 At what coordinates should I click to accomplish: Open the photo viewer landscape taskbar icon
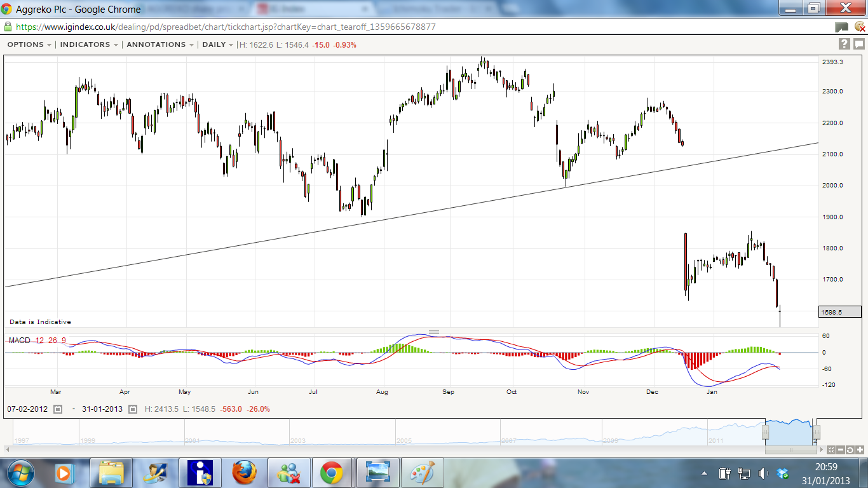click(378, 473)
